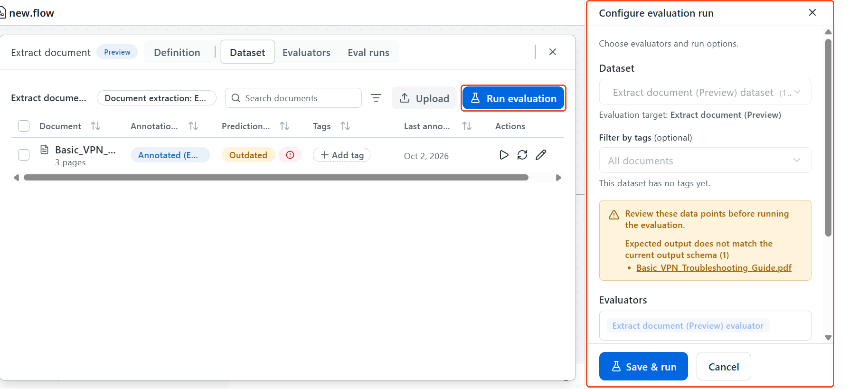Click the scroll down arrow in configure panel

coord(828,338)
